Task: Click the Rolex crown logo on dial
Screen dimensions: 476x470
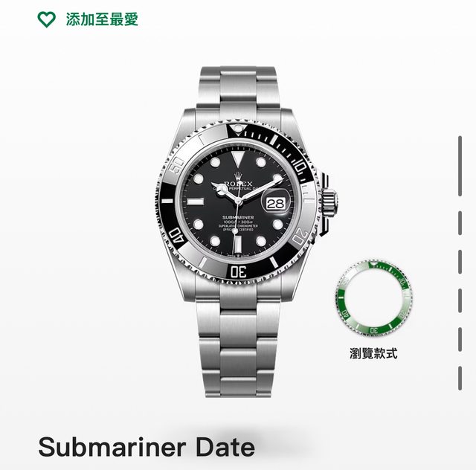Action: (238, 176)
